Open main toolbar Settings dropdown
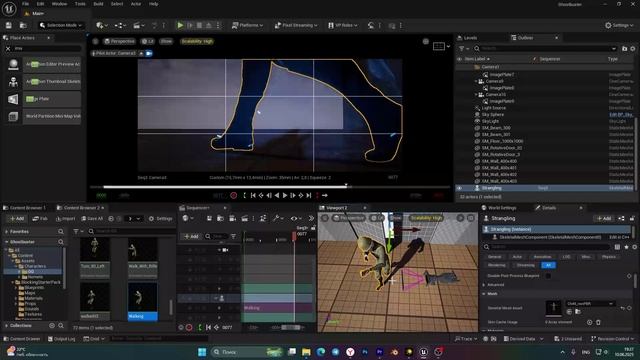 pos(619,25)
